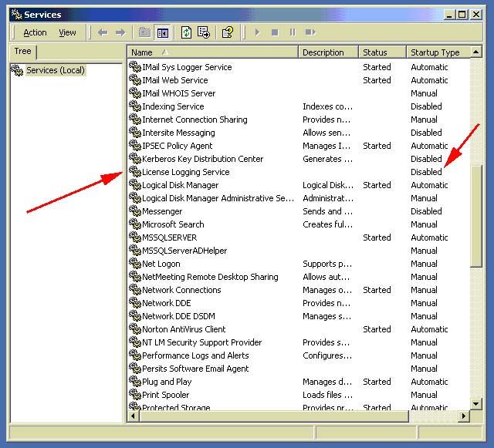Click the Restart Service icon

310,32
